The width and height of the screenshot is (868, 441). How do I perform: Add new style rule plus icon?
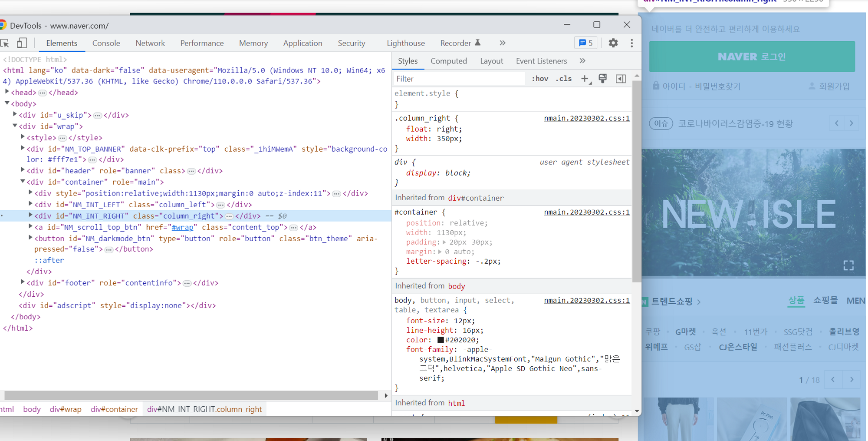pyautogui.click(x=585, y=79)
